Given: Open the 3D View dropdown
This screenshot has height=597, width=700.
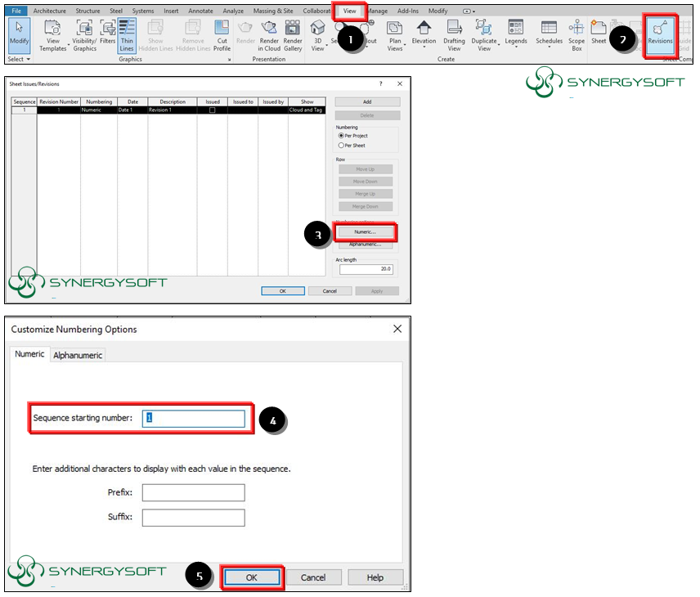Looking at the screenshot, I should click(318, 36).
